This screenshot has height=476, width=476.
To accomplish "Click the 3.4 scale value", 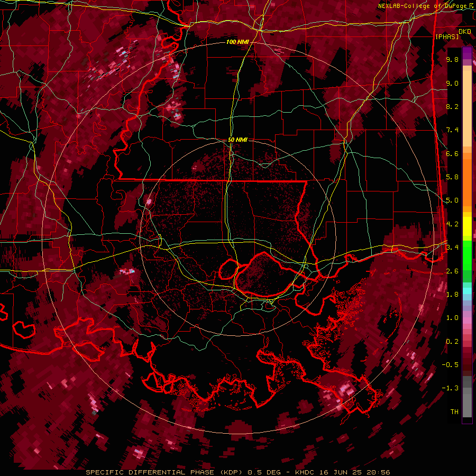I will tap(452, 248).
